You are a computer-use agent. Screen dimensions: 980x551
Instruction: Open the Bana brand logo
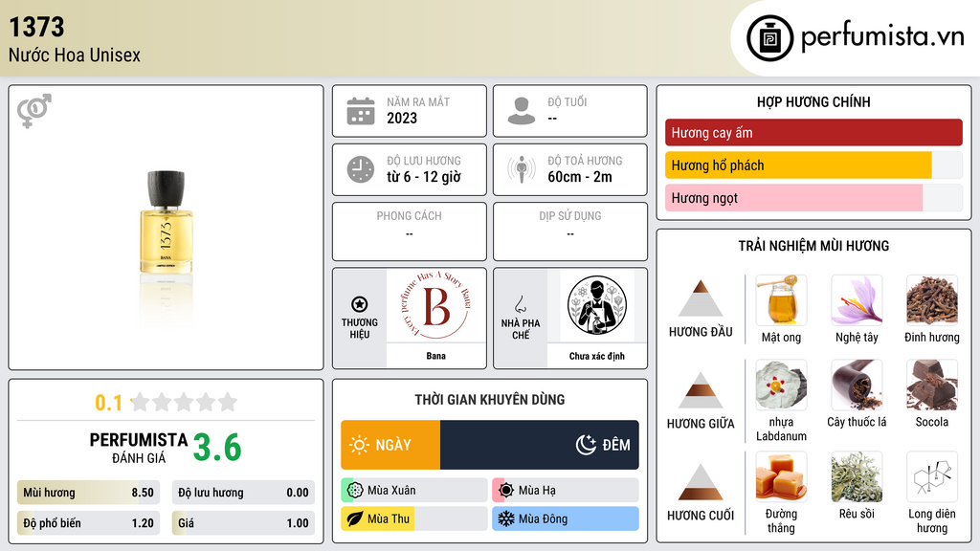click(x=436, y=306)
